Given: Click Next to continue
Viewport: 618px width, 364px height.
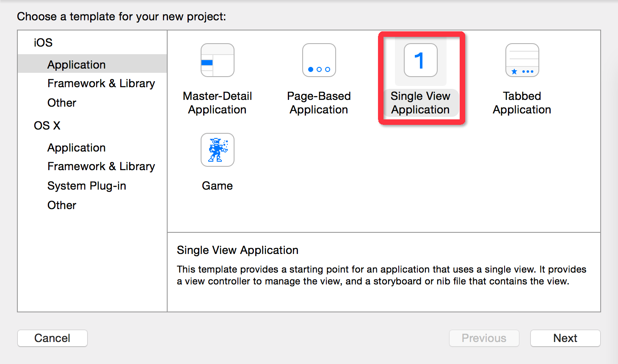Looking at the screenshot, I should [x=565, y=338].
